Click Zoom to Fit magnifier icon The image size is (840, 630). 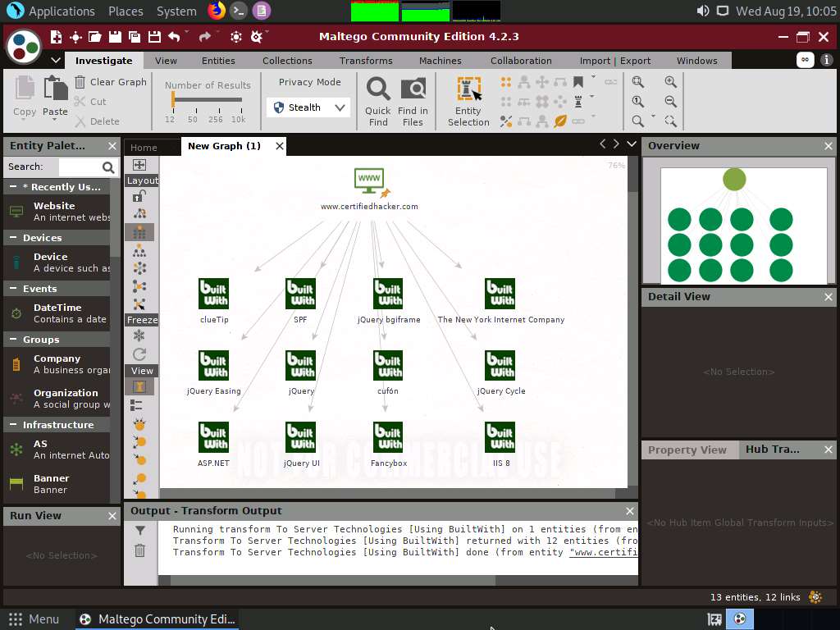(637, 82)
